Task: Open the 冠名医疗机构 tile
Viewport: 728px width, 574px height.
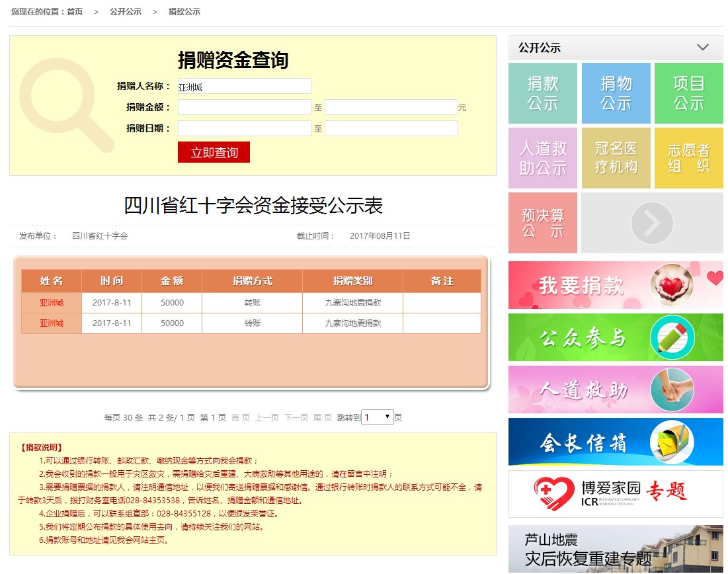Action: coord(616,158)
